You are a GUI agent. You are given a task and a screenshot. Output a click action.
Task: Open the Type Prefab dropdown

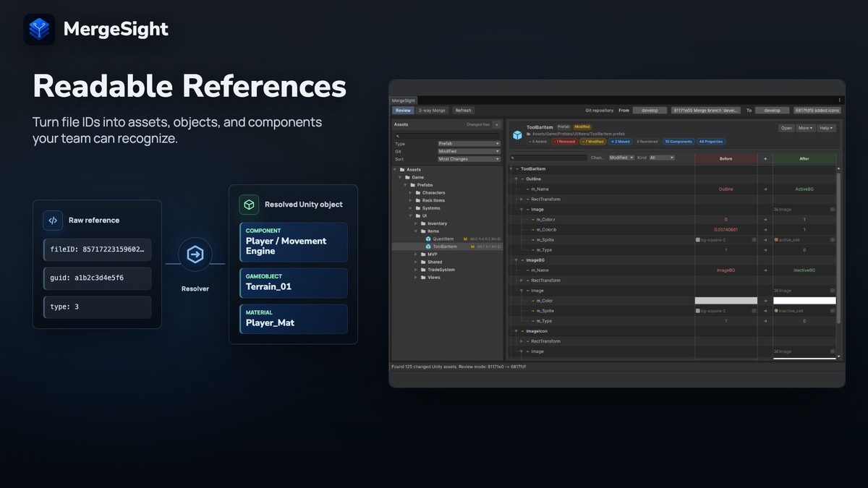click(x=469, y=143)
